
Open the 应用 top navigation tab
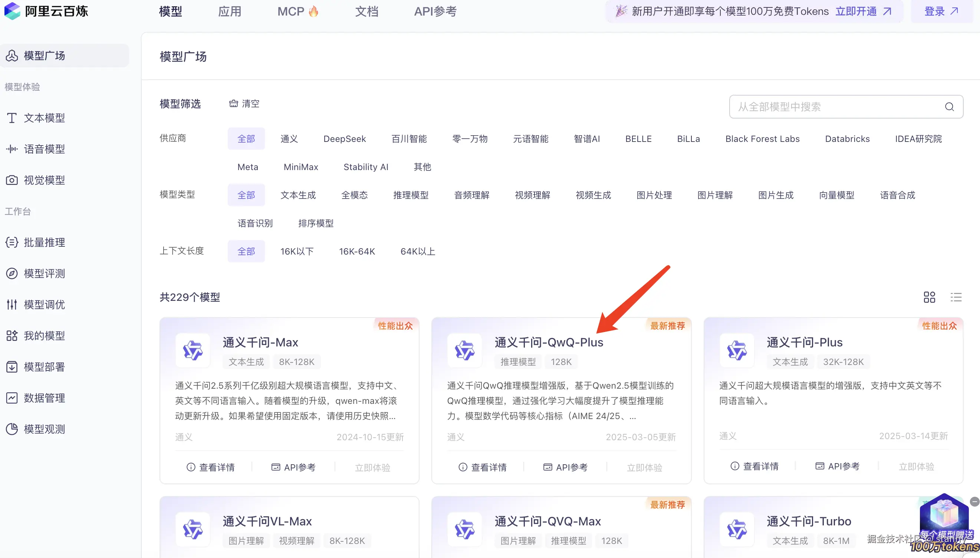tap(229, 11)
